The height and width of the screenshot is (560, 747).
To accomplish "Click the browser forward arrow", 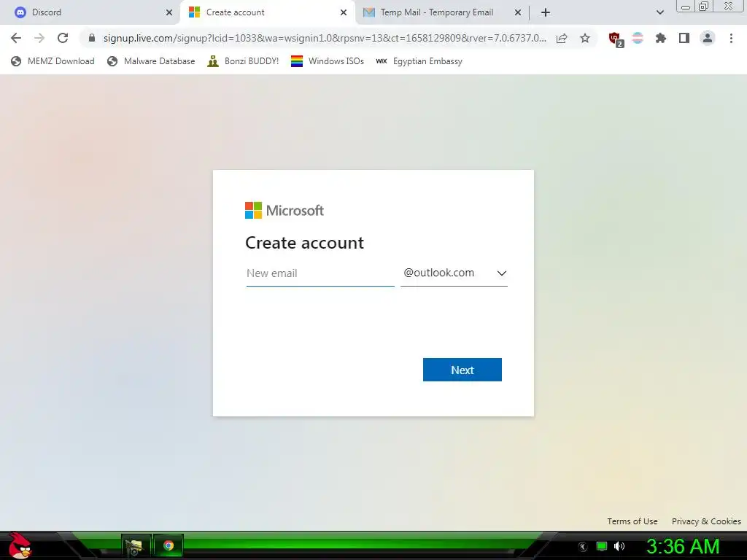I will click(39, 38).
